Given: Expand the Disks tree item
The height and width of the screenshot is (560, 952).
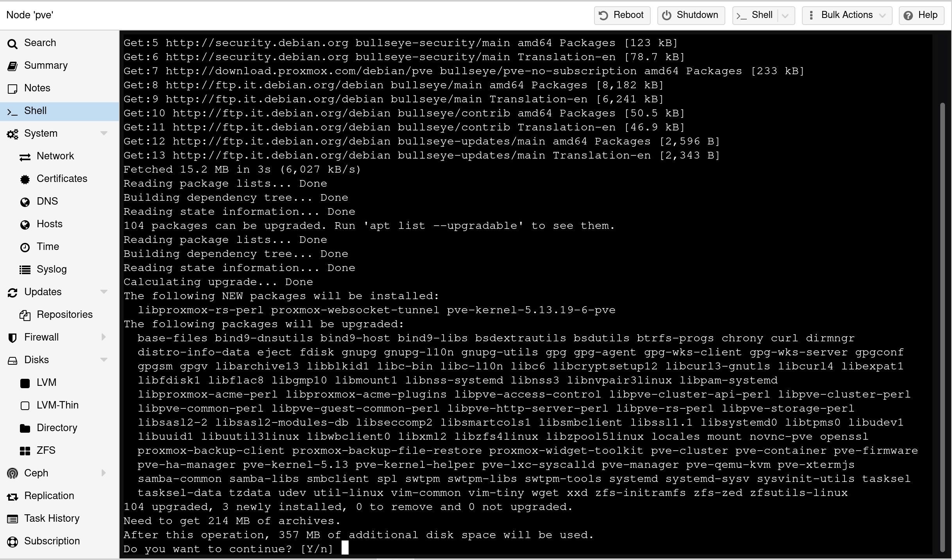Looking at the screenshot, I should (x=104, y=360).
